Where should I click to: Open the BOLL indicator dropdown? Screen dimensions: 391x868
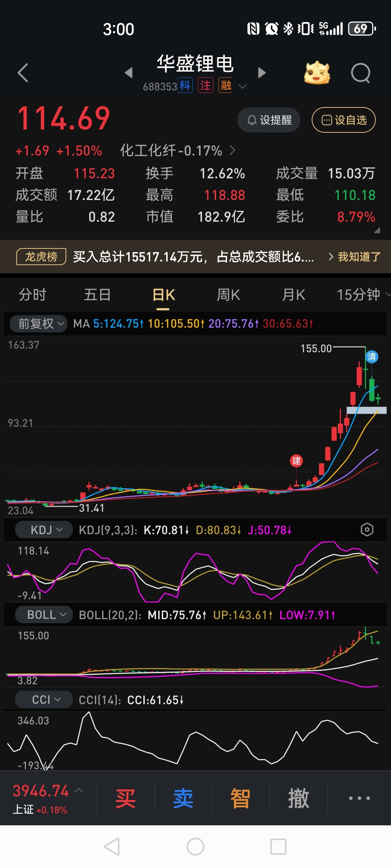pyautogui.click(x=44, y=614)
